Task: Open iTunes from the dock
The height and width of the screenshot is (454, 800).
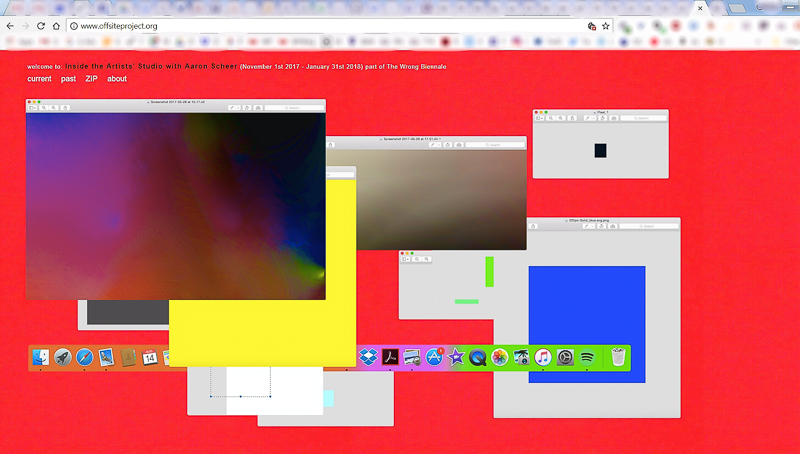Action: coord(543,357)
